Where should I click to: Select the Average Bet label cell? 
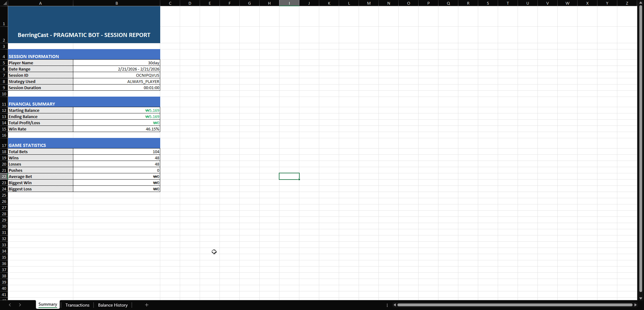(41, 176)
